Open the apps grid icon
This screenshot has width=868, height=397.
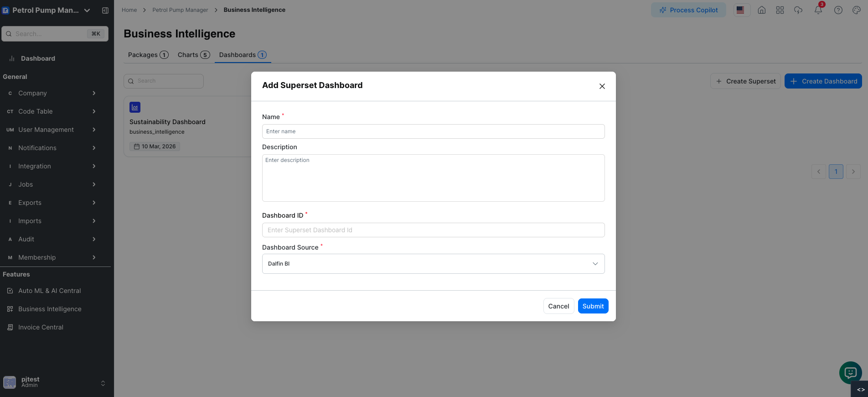780,10
